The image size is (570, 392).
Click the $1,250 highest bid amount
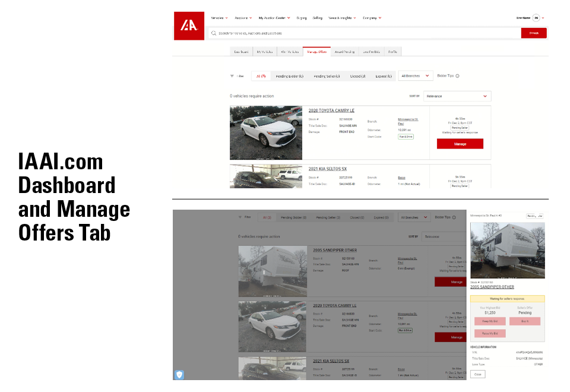490,313
